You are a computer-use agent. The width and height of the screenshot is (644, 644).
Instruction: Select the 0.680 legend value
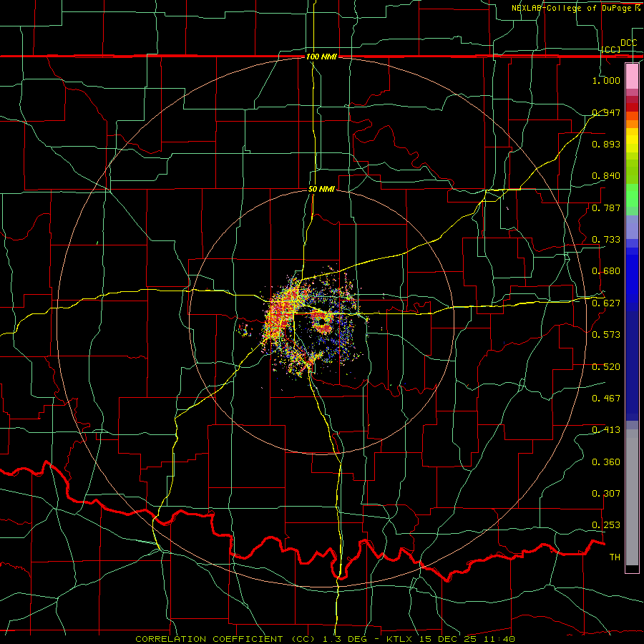point(606,271)
